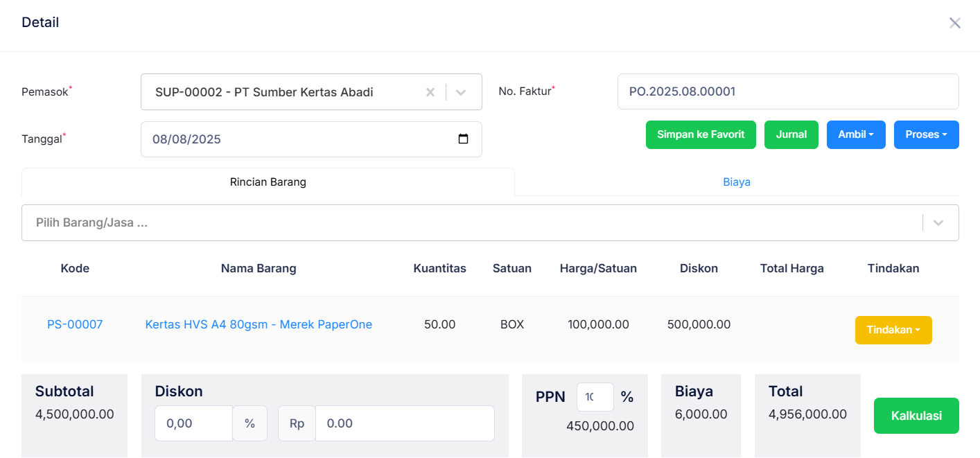Focus the No. Faktur field showing PO.2025.08.00001
Image resolution: width=980 pixels, height=458 pixels.
pos(787,91)
